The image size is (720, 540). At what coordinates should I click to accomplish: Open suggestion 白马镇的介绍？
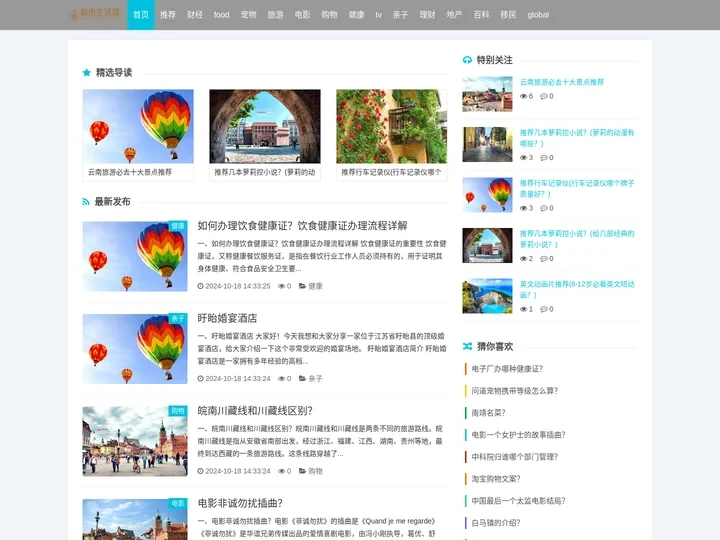coord(496,523)
